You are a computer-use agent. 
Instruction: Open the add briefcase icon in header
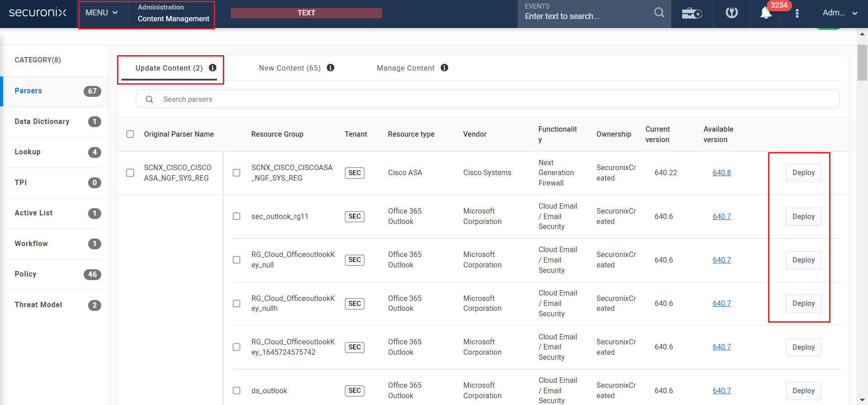692,13
